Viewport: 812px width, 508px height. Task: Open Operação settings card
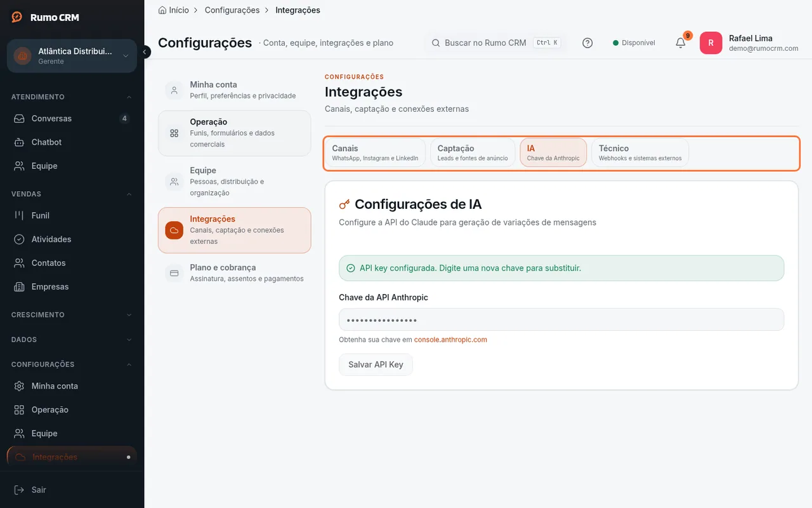click(x=234, y=133)
